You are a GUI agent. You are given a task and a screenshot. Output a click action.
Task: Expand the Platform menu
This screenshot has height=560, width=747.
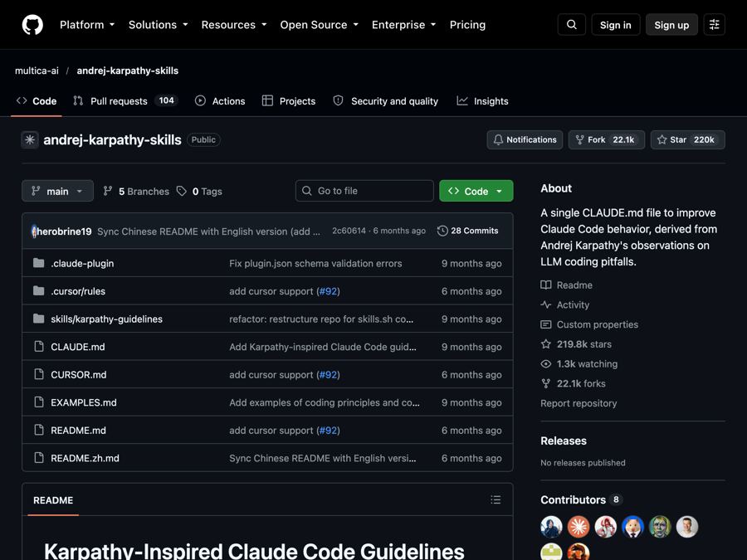point(86,25)
